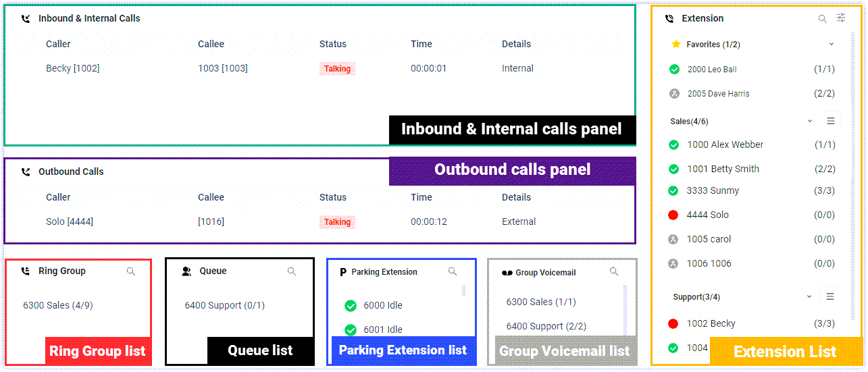The width and height of the screenshot is (868, 372).
Task: Click the 6400 Support queue entry
Action: click(x=224, y=305)
